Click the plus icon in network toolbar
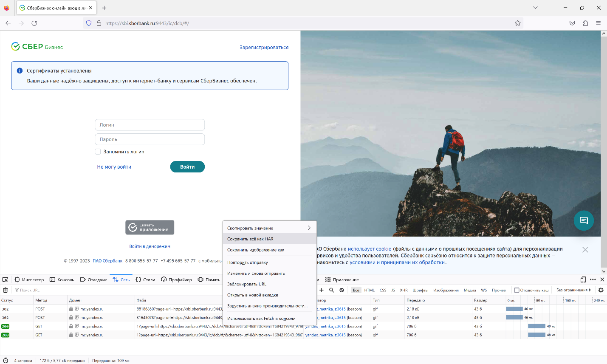The image size is (607, 364). (322, 290)
